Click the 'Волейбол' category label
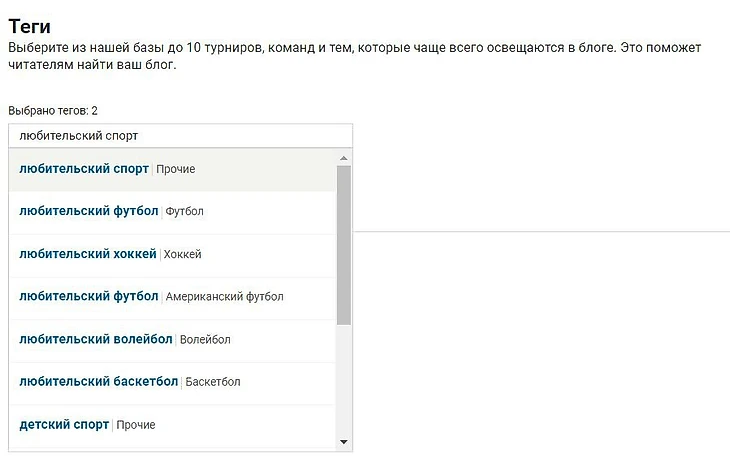 [x=205, y=340]
